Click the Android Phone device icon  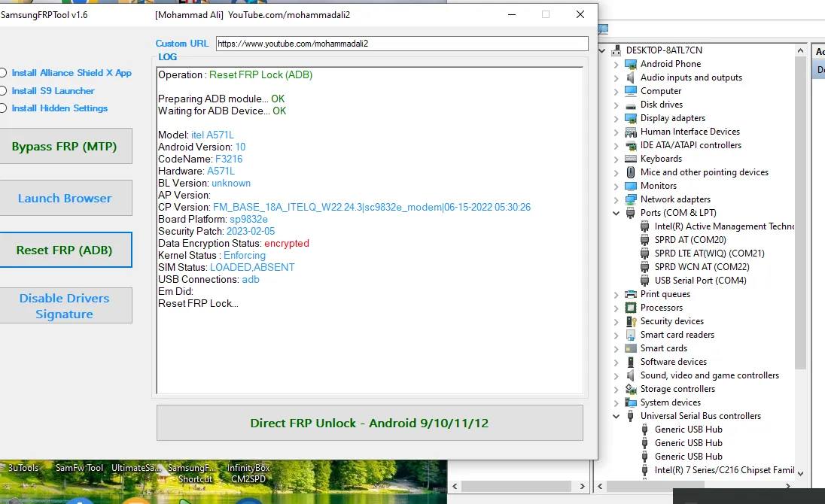(x=631, y=64)
